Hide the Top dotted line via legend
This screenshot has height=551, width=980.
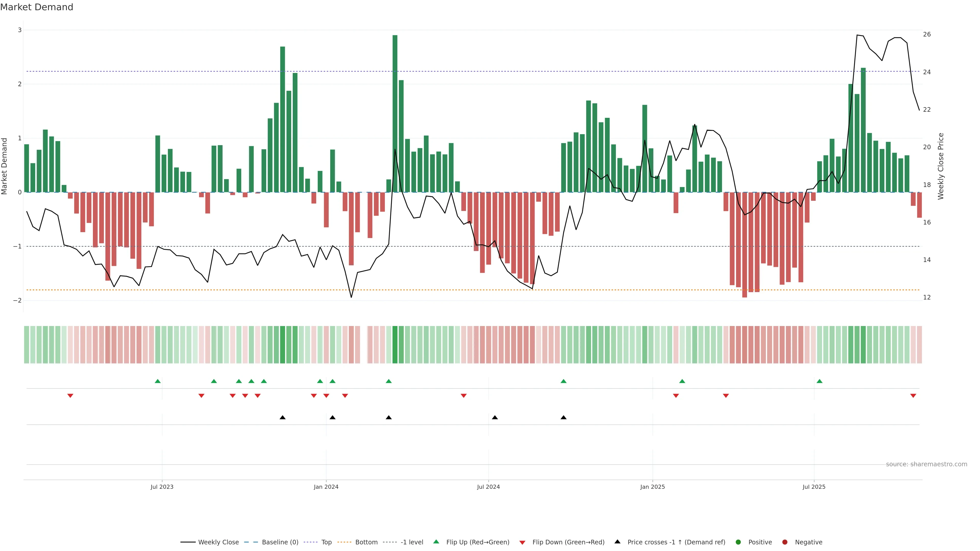coord(326,542)
